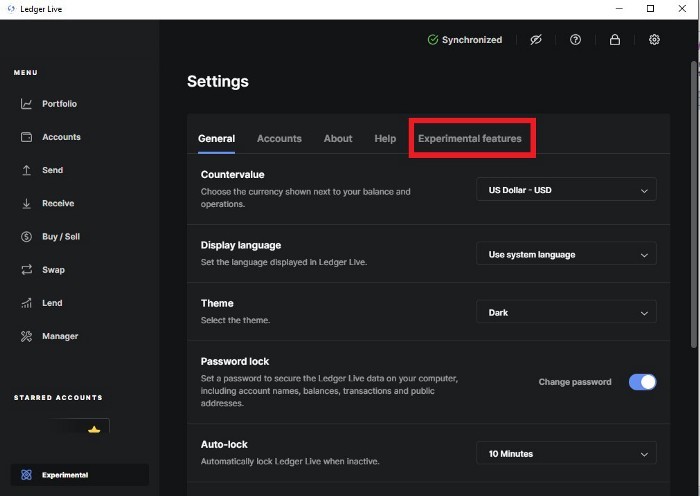700x496 pixels.
Task: Open Buy / Sell in the sidebar
Action: click(x=61, y=237)
